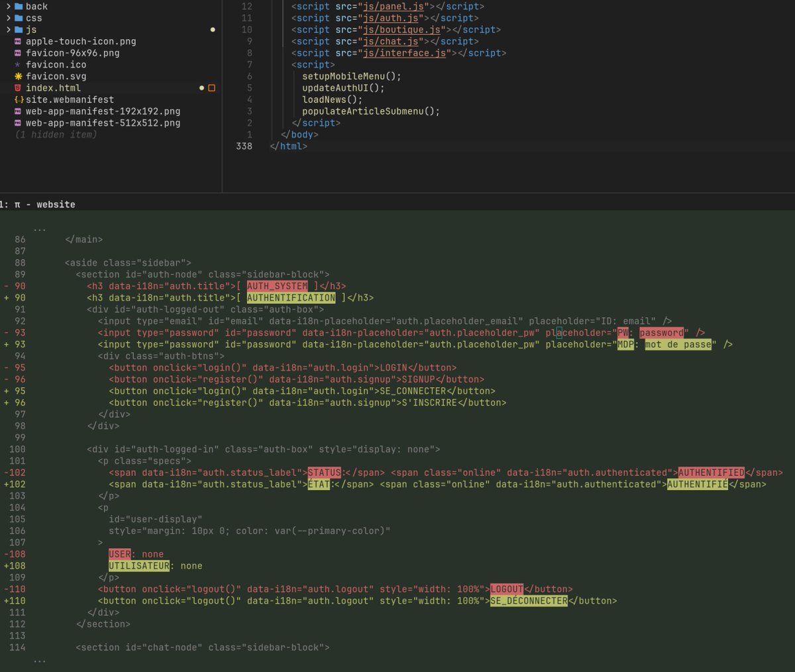Open favicon-96x96.png in the file tree
The height and width of the screenshot is (672, 795).
click(x=73, y=53)
